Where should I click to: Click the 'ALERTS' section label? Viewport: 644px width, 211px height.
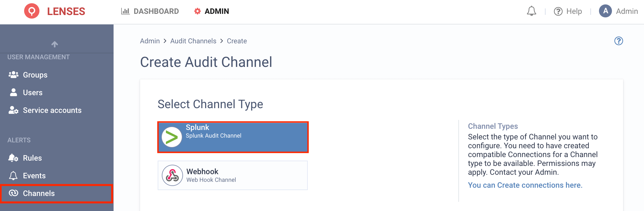point(19,140)
